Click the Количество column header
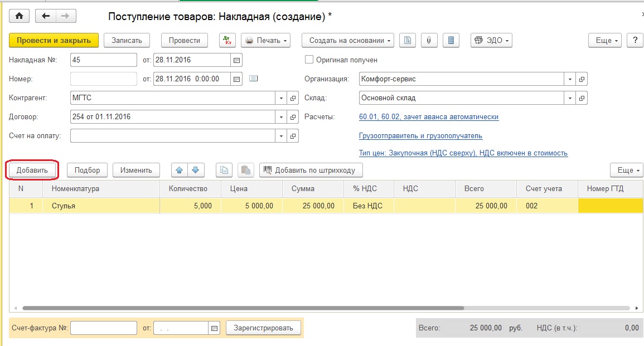 point(190,189)
